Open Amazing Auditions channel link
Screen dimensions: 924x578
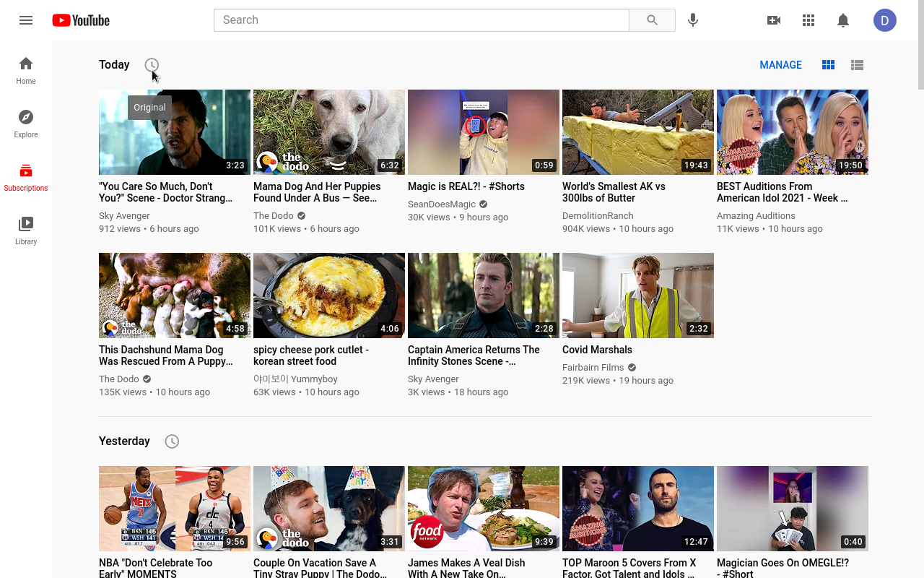pyautogui.click(x=756, y=216)
